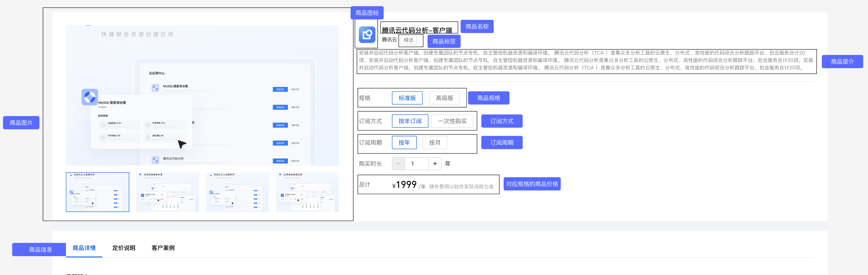Click the 精选 tag
Screen dimensions: 868x275
408,40
